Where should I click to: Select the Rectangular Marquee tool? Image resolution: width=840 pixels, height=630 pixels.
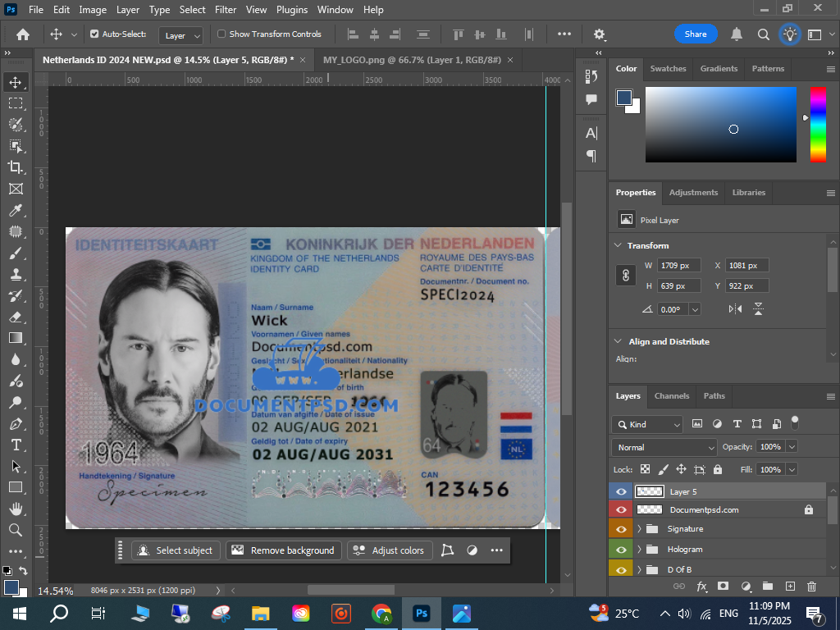click(16, 103)
